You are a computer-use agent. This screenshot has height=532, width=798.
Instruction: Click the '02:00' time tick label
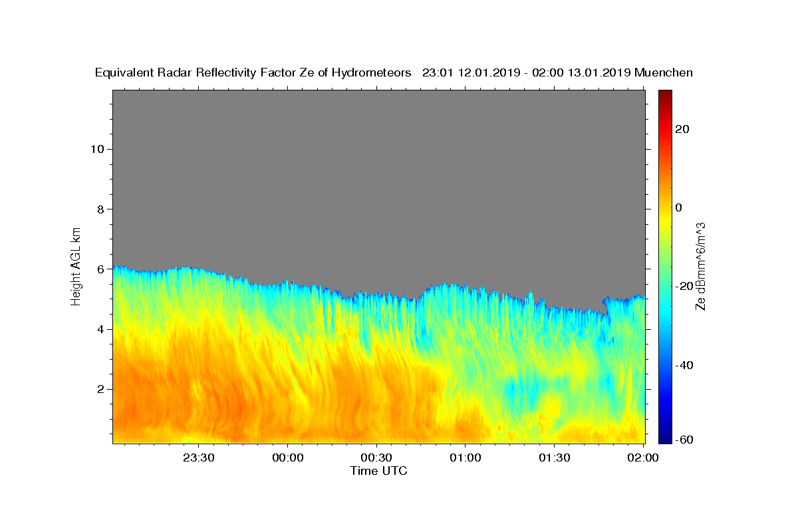point(643,458)
